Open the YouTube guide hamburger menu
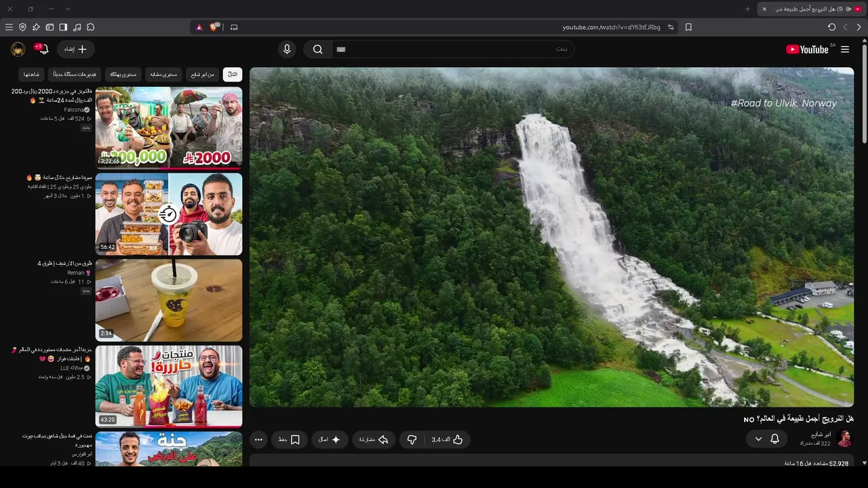The image size is (868, 488). click(x=845, y=49)
